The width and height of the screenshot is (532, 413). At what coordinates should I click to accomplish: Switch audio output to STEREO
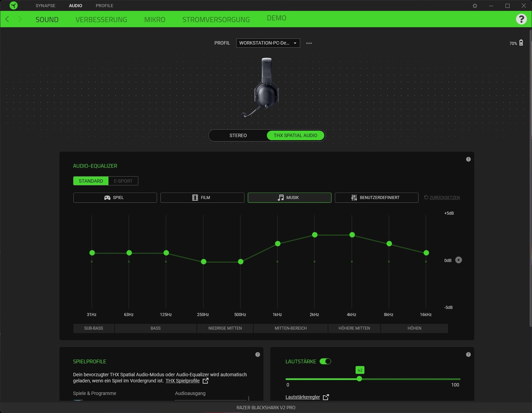238,135
